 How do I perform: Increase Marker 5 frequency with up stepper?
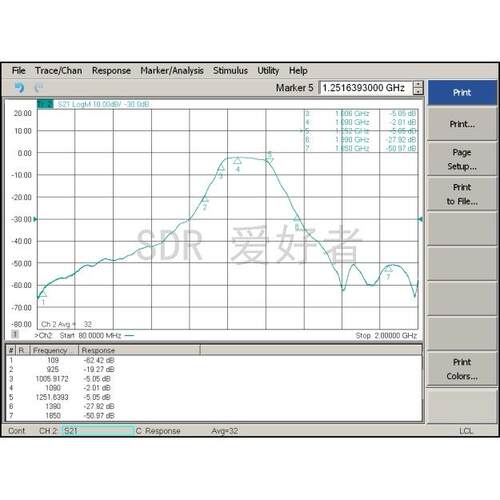pos(418,84)
